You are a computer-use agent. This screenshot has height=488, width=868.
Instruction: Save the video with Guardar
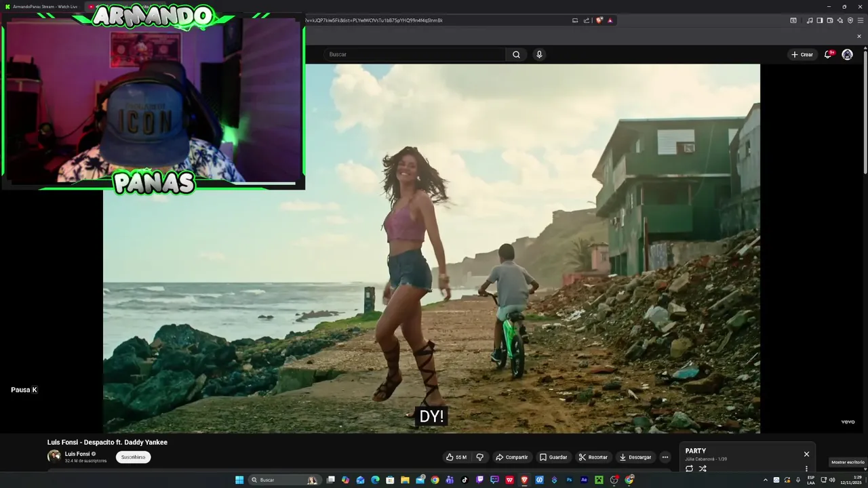[553, 457]
